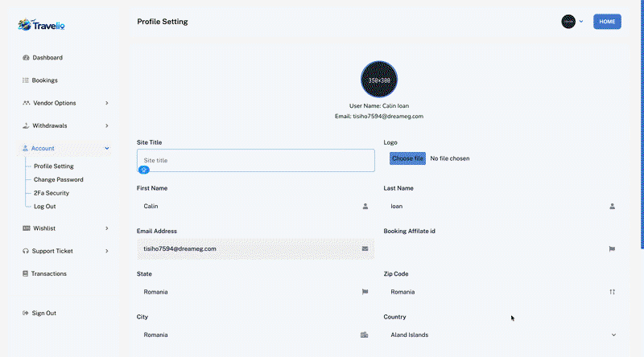This screenshot has height=357, width=644.
Task: Click the envelope icon in Email Address field
Action: [365, 248]
